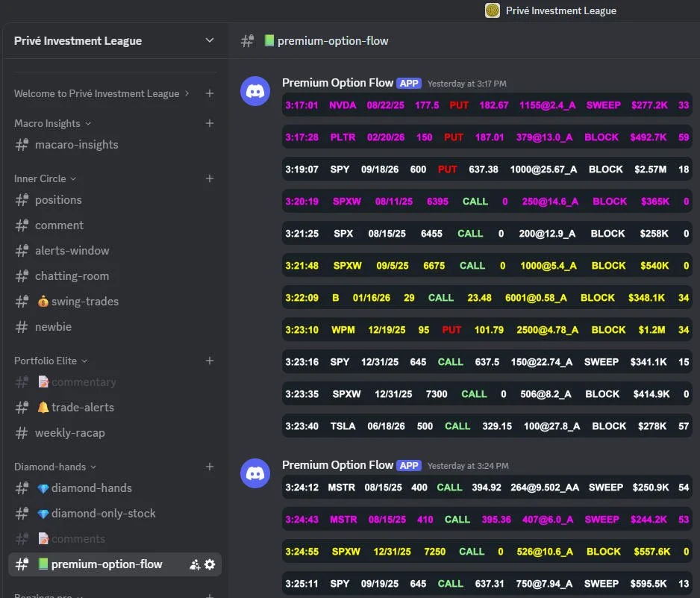Image resolution: width=700 pixels, height=598 pixels.
Task: Click the SPXW 7250 CALL row
Action: (487, 552)
